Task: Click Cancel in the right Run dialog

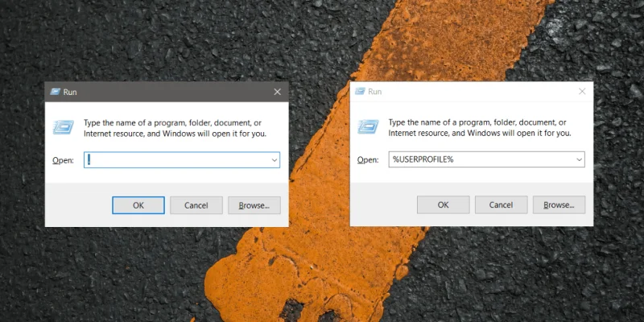Action: (501, 204)
